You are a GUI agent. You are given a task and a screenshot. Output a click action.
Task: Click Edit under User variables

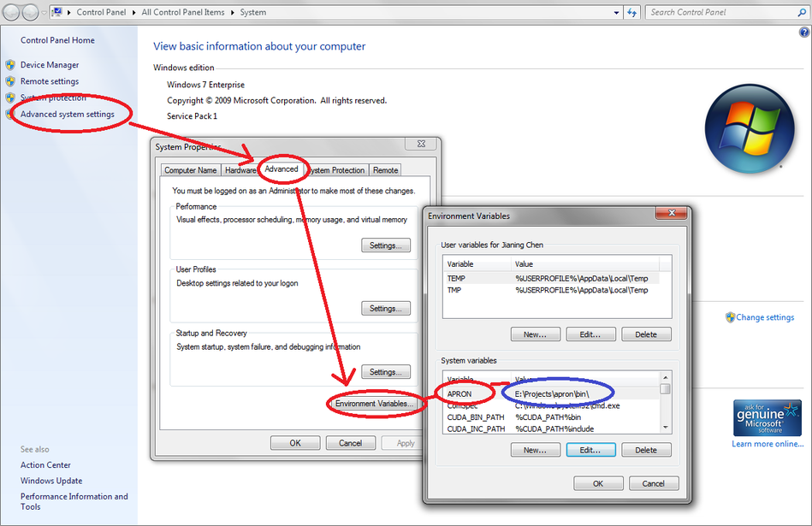tap(591, 334)
